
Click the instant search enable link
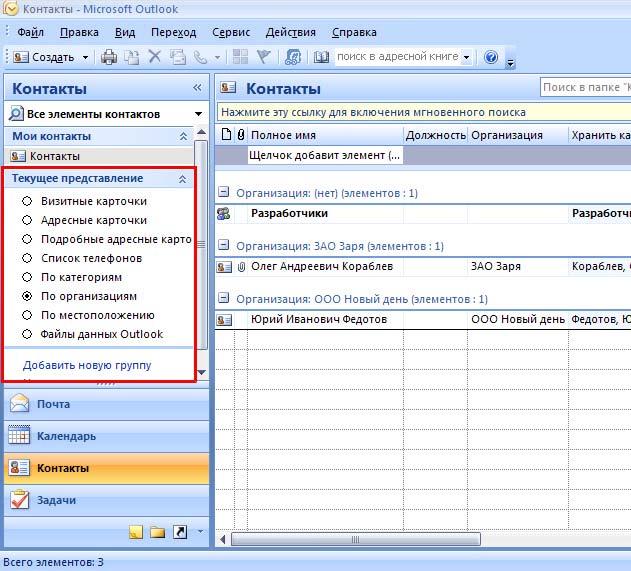[373, 112]
